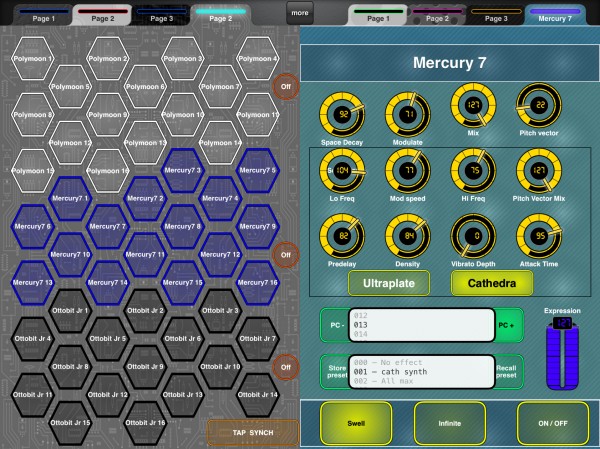This screenshot has width=600, height=449.
Task: Select the Ultraplate reverb algorithm
Action: click(389, 283)
